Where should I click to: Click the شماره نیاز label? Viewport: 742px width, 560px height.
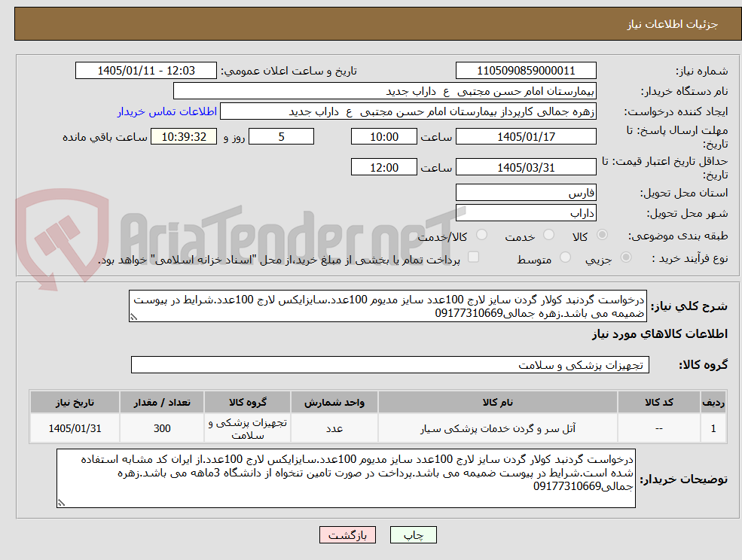point(702,71)
